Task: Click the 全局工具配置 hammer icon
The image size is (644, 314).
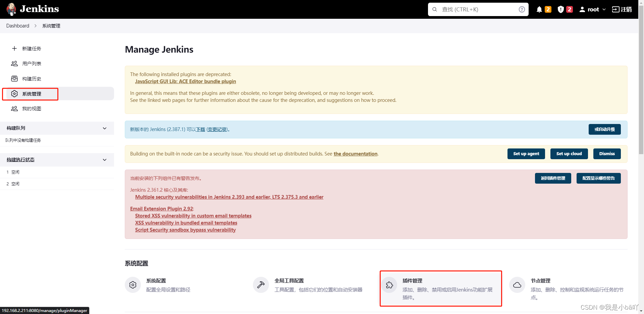Action: [x=261, y=285]
